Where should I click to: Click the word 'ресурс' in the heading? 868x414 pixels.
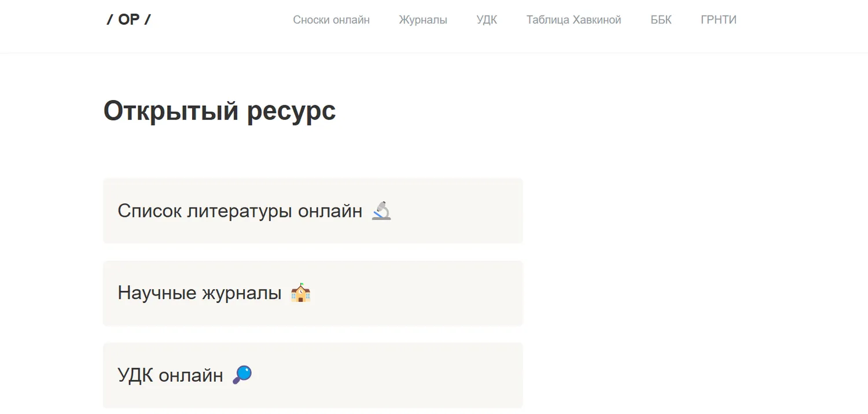click(291, 110)
